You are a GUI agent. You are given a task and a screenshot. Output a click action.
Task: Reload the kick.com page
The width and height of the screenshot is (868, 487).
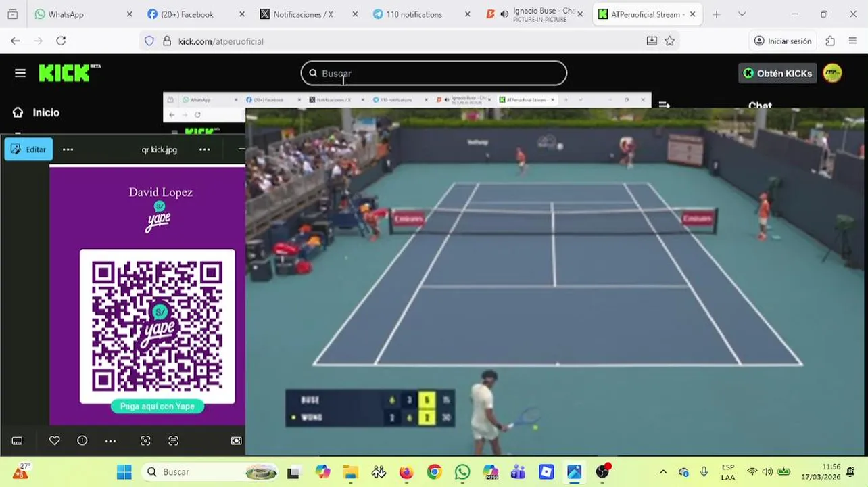click(x=61, y=41)
